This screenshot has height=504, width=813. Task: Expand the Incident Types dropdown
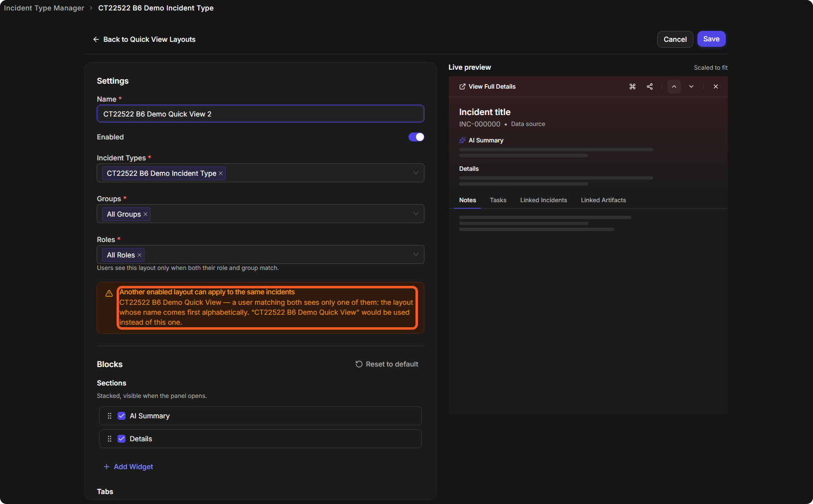coord(415,173)
